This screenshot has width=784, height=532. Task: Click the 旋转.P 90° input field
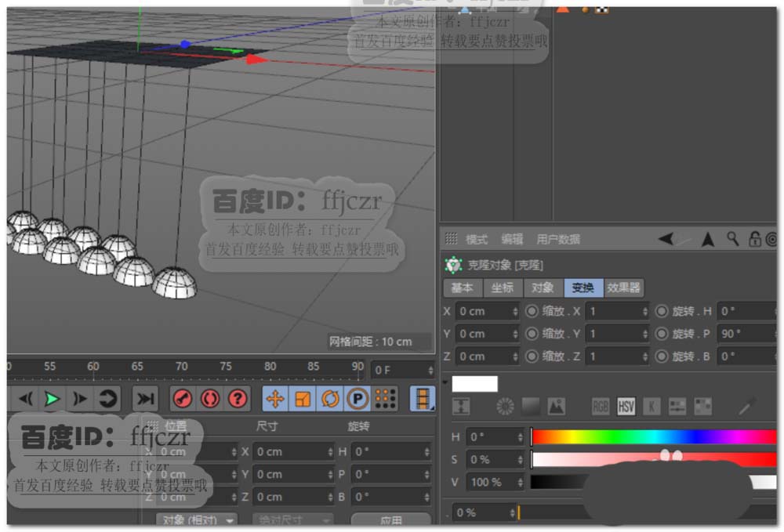747,333
